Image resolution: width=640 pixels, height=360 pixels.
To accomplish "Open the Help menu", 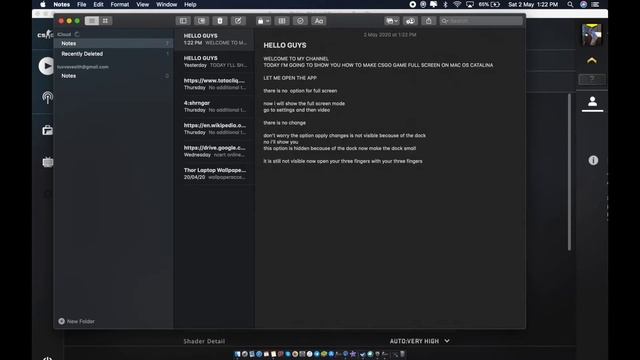I will point(190,4).
